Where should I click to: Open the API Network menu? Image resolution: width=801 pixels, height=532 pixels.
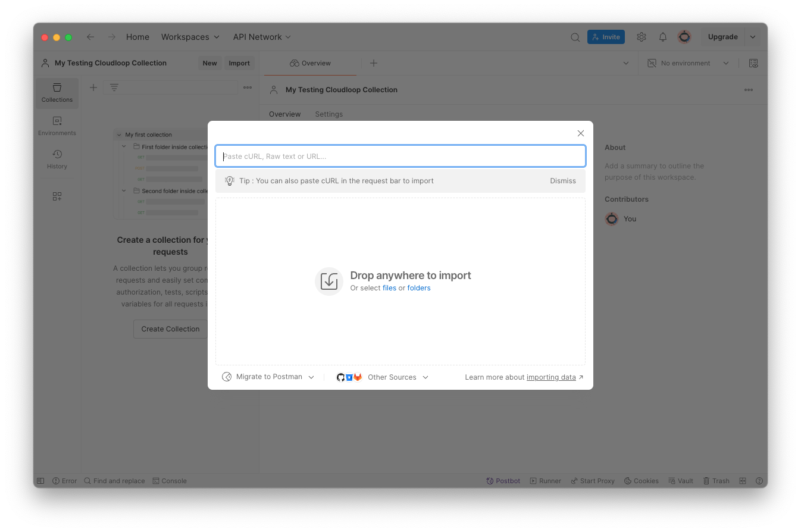pos(262,37)
